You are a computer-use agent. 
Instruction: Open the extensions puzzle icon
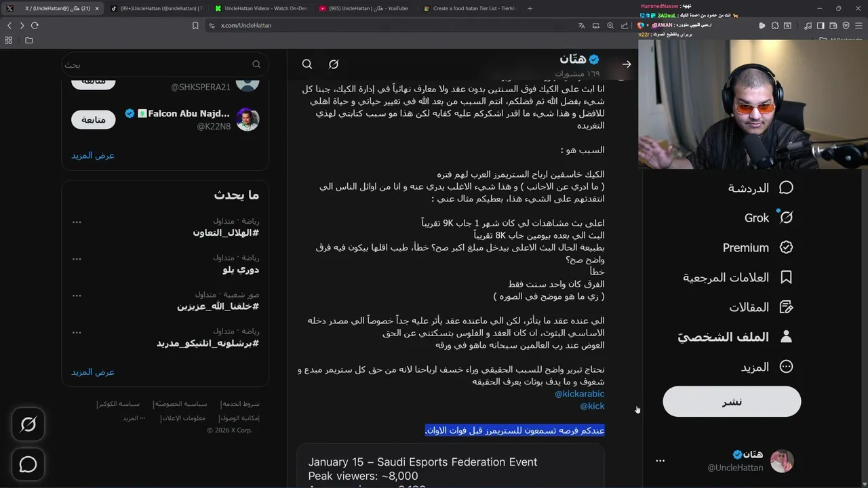pyautogui.click(x=774, y=26)
